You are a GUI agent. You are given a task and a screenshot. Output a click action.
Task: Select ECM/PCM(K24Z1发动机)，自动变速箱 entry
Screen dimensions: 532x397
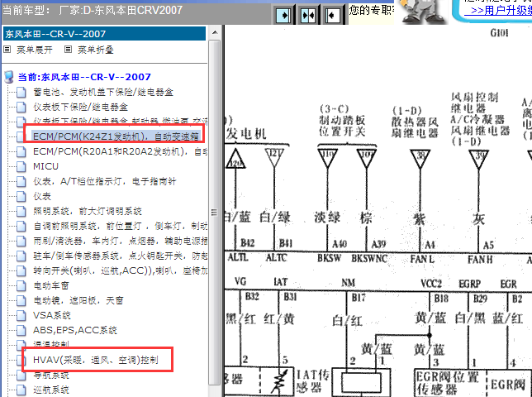click(x=116, y=136)
